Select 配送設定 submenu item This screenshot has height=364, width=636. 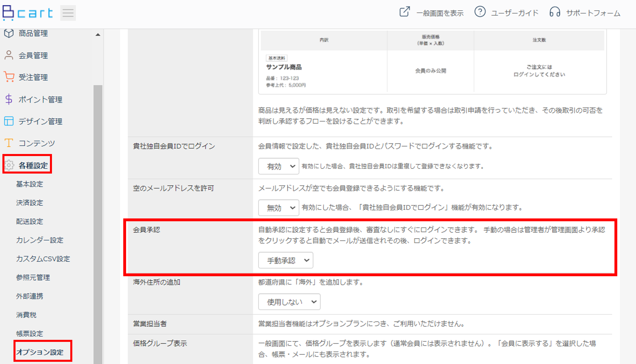click(29, 221)
